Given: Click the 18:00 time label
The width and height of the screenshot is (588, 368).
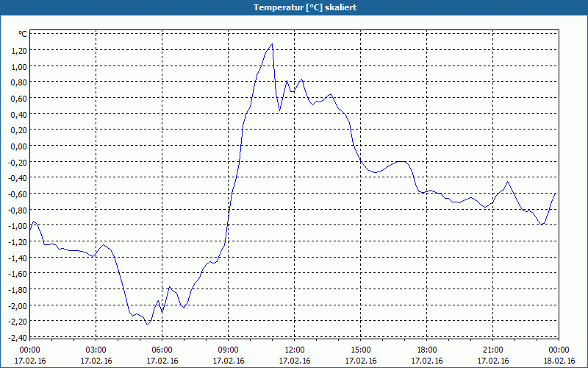Looking at the screenshot, I should (x=427, y=350).
